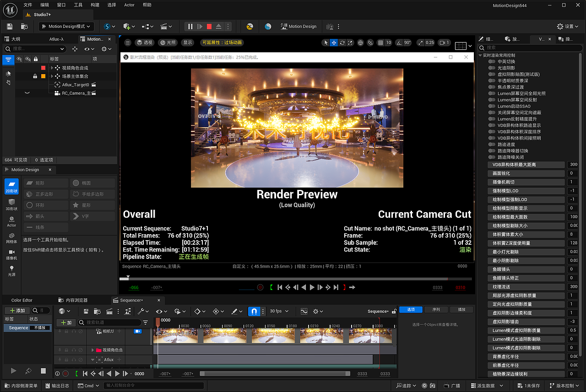Toggle the Lumen启动SSAO switch
586x392 pixels.
(x=492, y=106)
